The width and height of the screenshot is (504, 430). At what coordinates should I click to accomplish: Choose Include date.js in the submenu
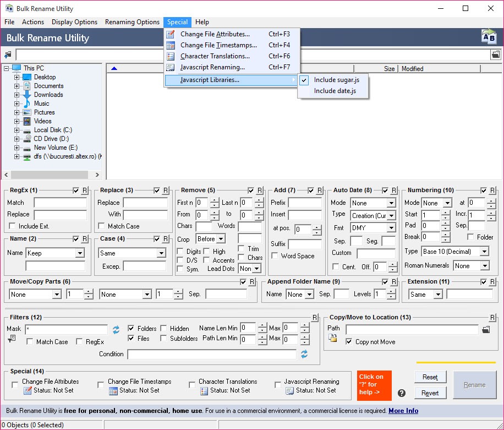pos(333,91)
